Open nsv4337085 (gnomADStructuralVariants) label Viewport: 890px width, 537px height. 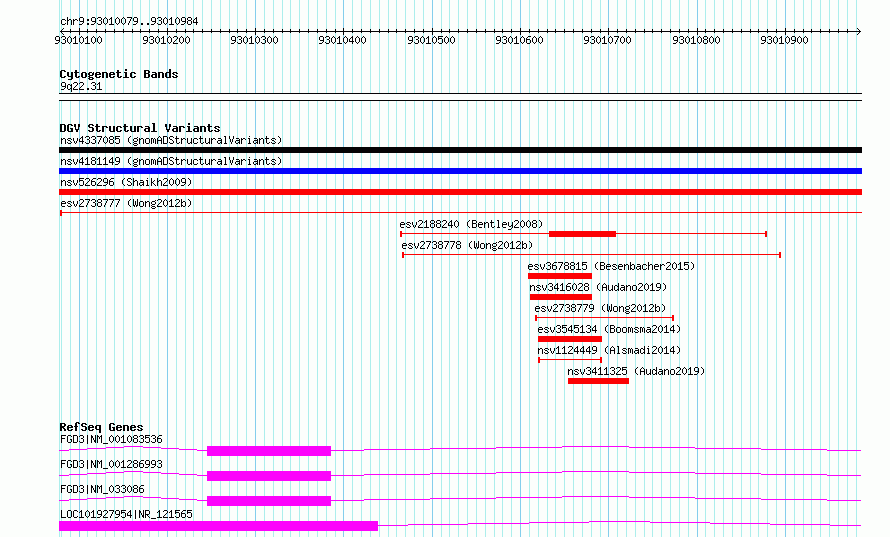(x=171, y=140)
